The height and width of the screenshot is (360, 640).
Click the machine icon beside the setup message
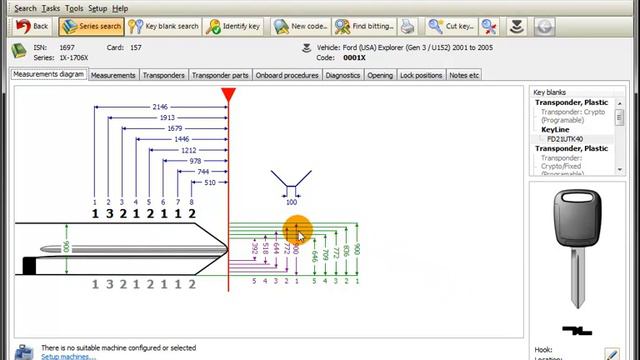click(24, 352)
